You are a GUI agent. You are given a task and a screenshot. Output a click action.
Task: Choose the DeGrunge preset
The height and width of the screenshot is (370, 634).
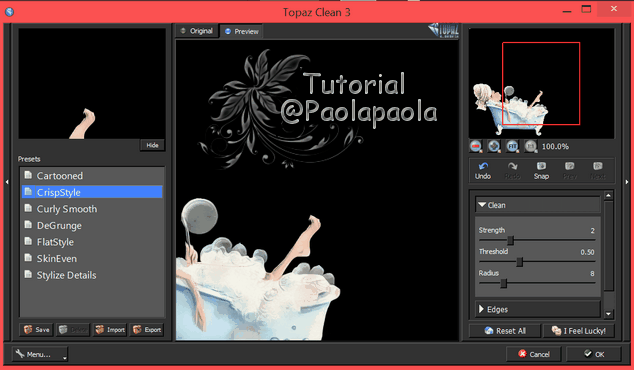pyautogui.click(x=92, y=225)
